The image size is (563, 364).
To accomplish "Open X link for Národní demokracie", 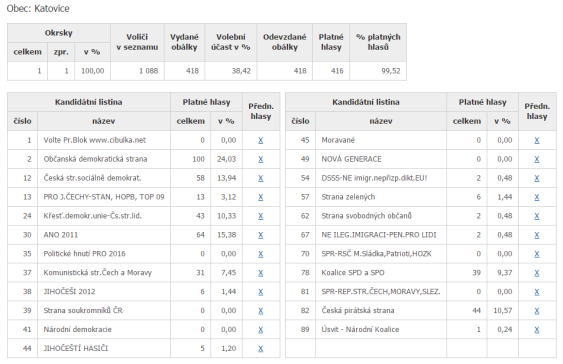I will 261,330.
